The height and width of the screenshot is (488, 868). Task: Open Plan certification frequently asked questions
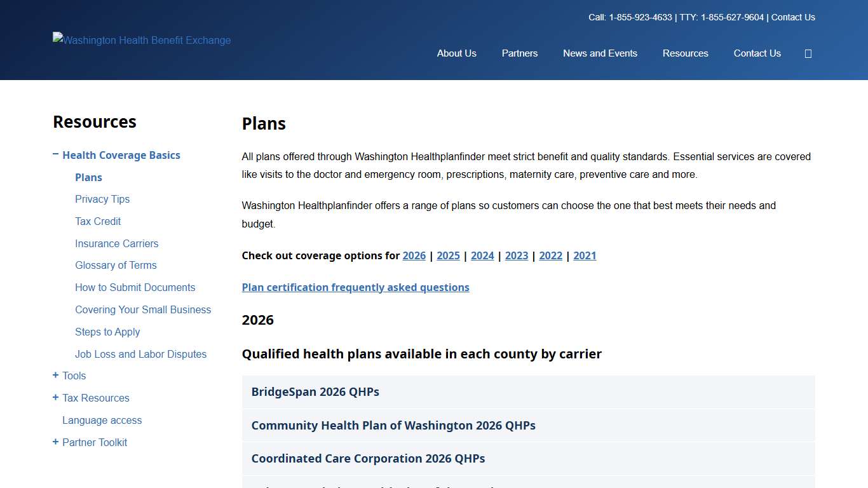coord(355,287)
